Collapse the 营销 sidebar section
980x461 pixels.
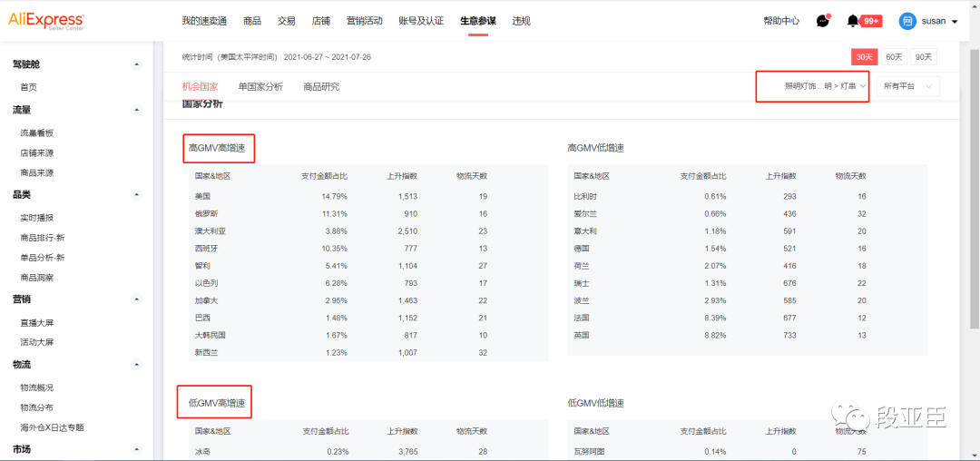pyautogui.click(x=137, y=299)
